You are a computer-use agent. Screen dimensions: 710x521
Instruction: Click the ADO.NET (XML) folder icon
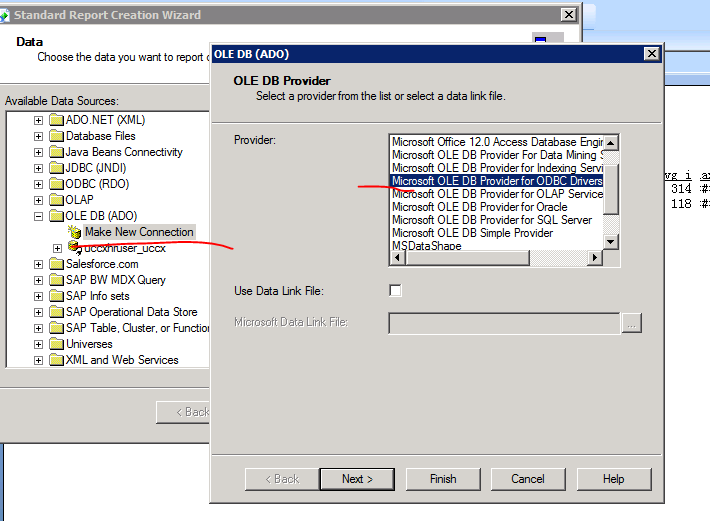point(57,120)
